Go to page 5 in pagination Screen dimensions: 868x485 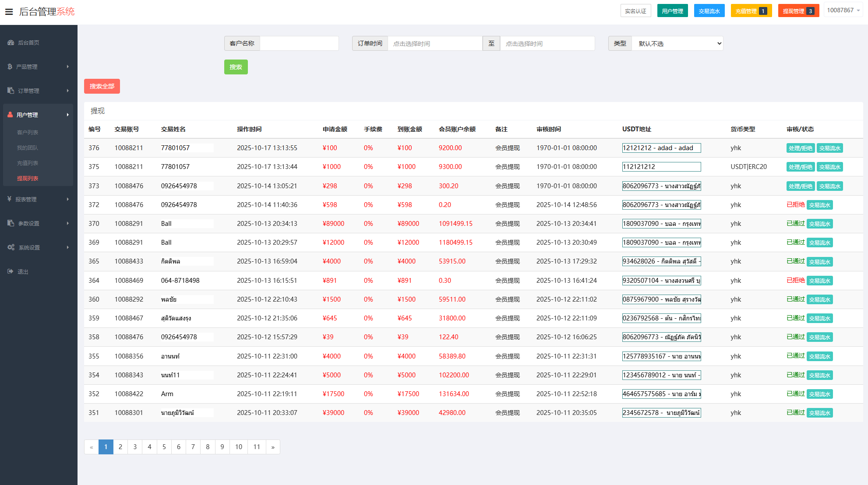point(164,447)
